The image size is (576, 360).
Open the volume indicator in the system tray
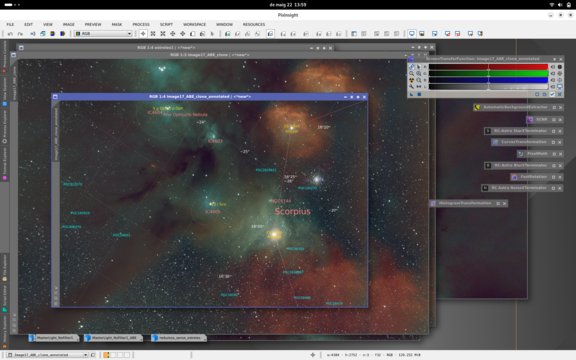pos(560,5)
